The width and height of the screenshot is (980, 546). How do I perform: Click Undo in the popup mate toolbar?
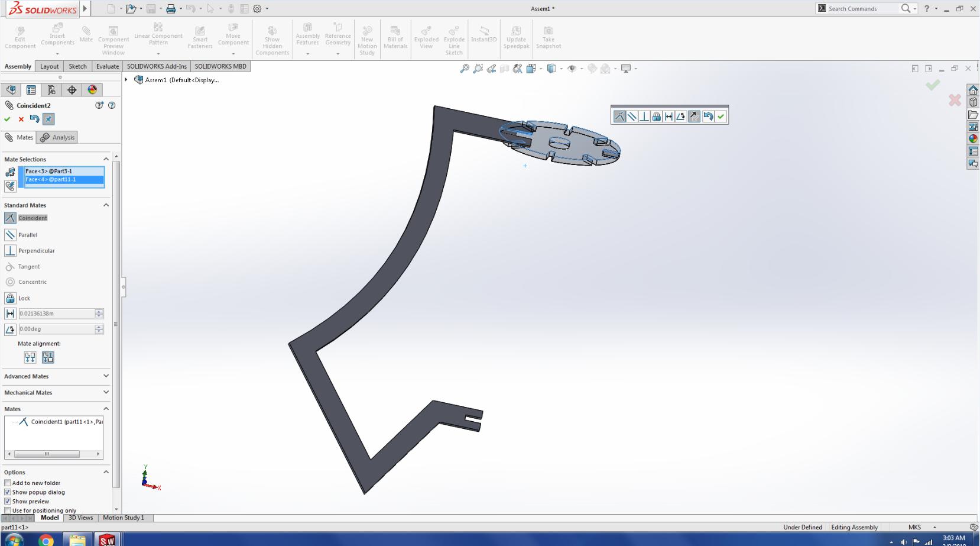pyautogui.click(x=708, y=117)
